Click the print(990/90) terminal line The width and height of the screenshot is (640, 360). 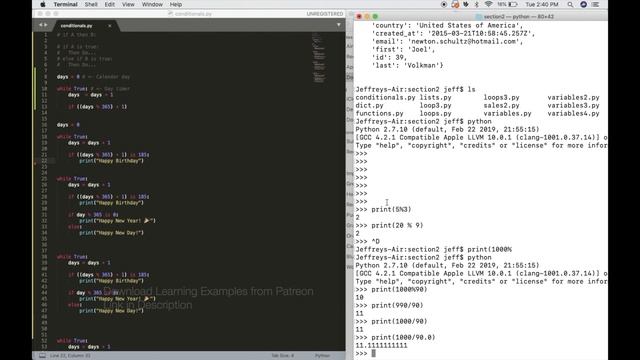(389, 305)
